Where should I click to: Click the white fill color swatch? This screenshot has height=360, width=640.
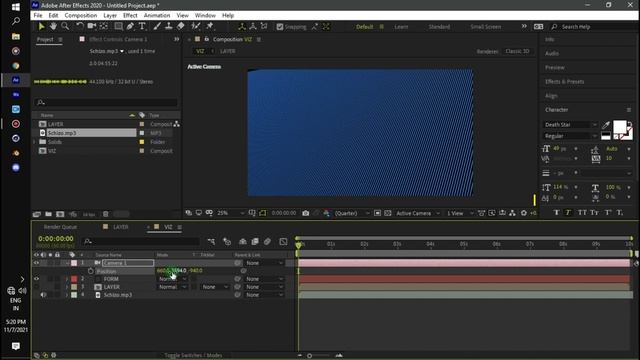619,127
